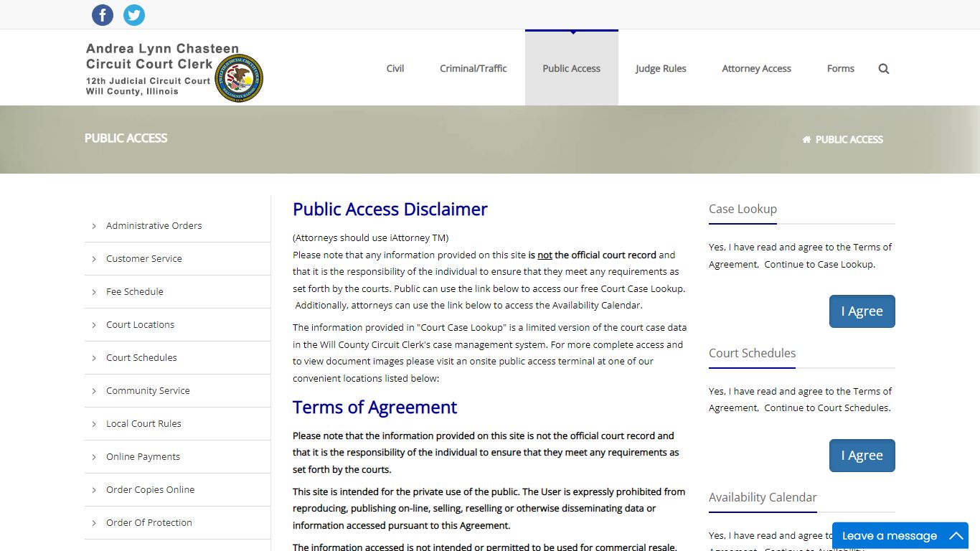The width and height of the screenshot is (980, 551).
Task: Expand the Leave a message chat arrow
Action: (x=956, y=536)
